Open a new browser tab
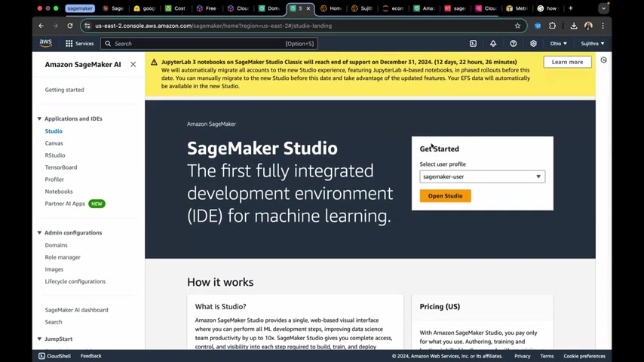The width and height of the screenshot is (644, 362). 571,8
